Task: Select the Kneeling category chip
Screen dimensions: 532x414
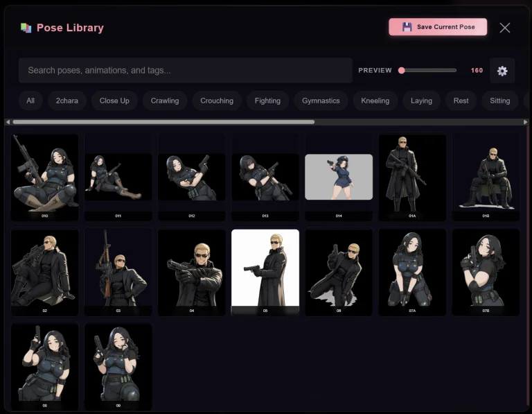Action: pyautogui.click(x=375, y=101)
